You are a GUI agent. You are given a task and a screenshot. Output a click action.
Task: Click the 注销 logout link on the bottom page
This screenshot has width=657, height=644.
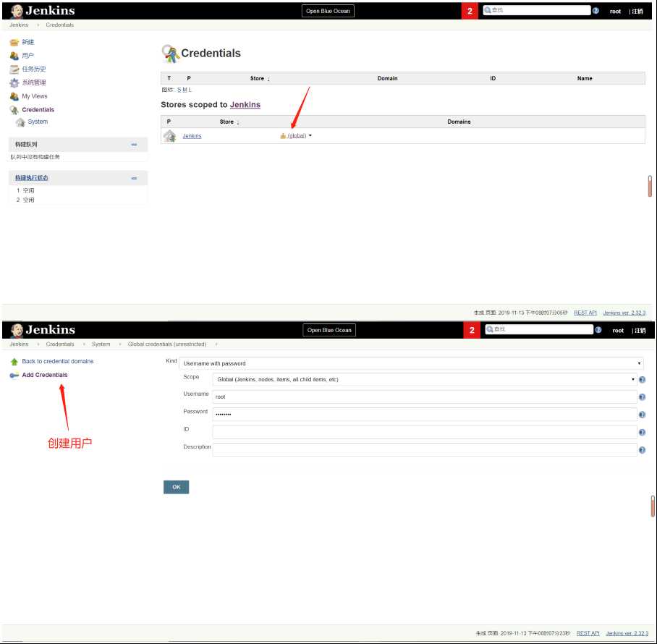pyautogui.click(x=640, y=331)
